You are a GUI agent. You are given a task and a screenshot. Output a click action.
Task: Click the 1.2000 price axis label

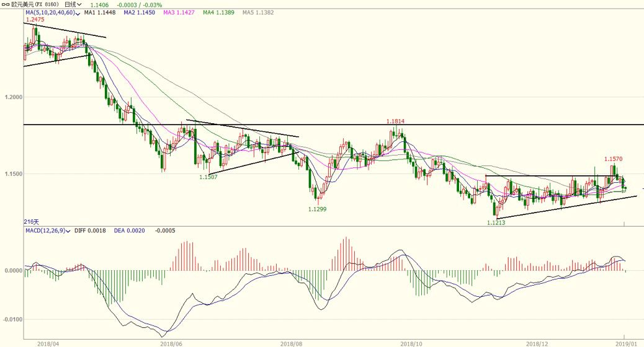click(x=13, y=97)
